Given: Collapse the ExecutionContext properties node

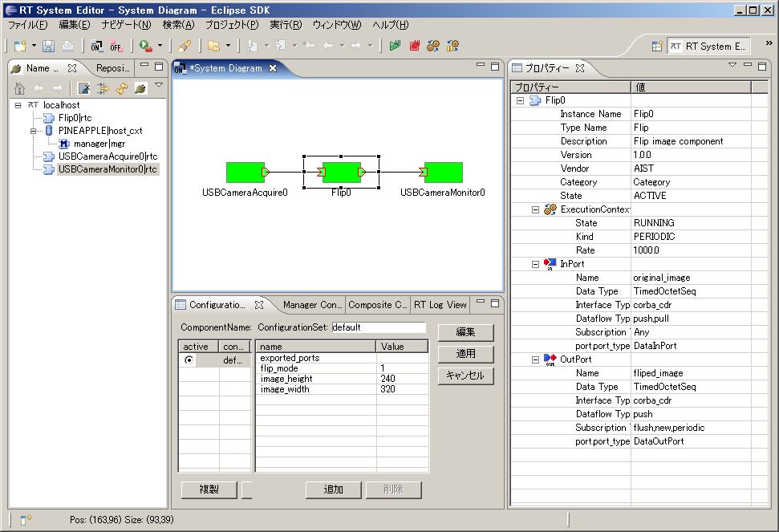Looking at the screenshot, I should 535,209.
